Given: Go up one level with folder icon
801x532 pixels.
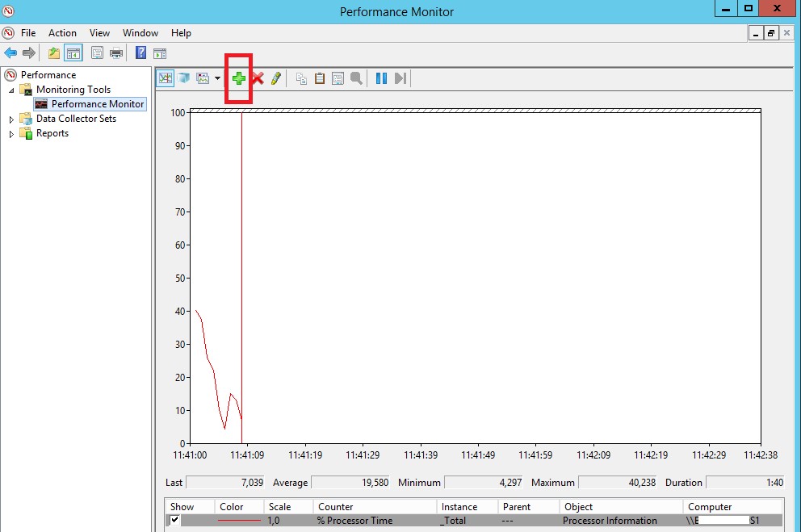Looking at the screenshot, I should 53,52.
